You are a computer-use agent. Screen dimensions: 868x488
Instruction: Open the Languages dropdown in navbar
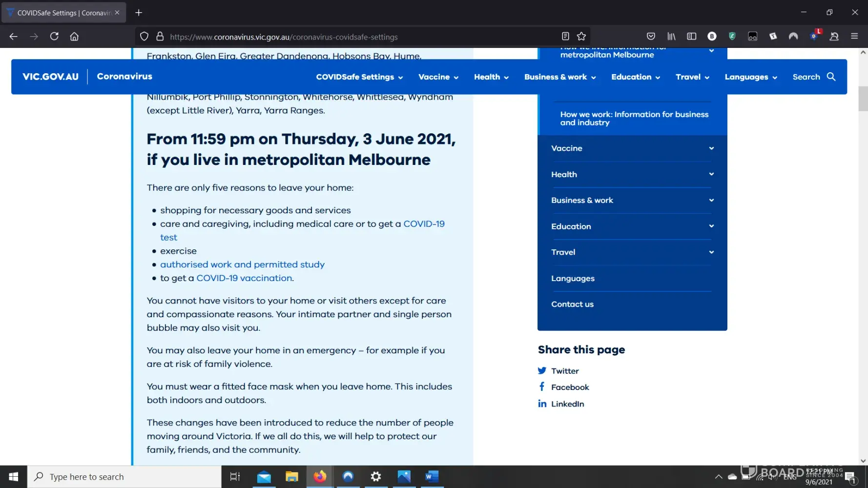(x=750, y=77)
